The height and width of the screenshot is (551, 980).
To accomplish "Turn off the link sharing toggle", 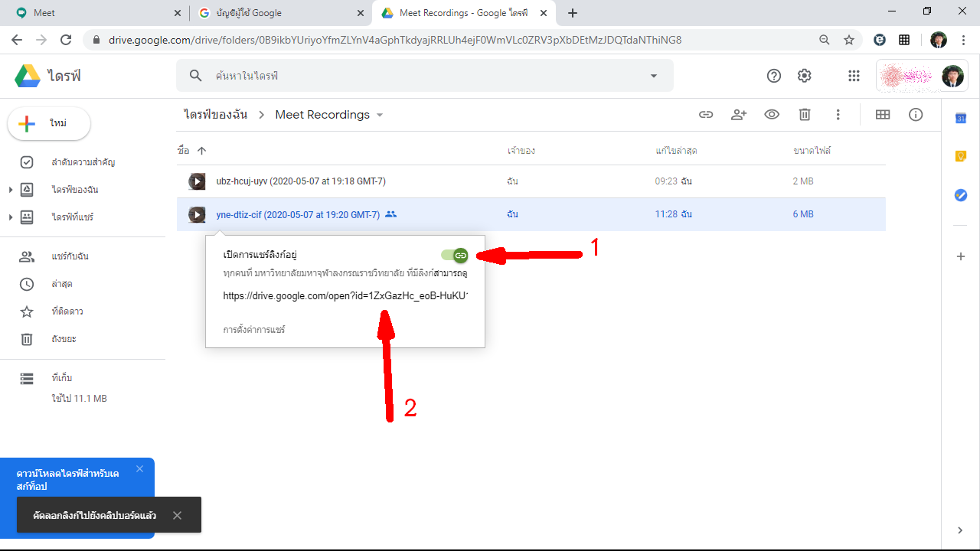I will click(455, 255).
